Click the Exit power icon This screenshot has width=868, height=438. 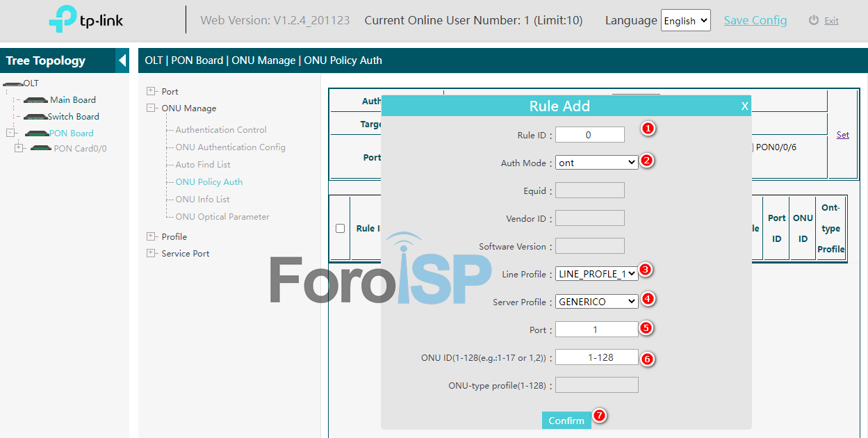(814, 21)
